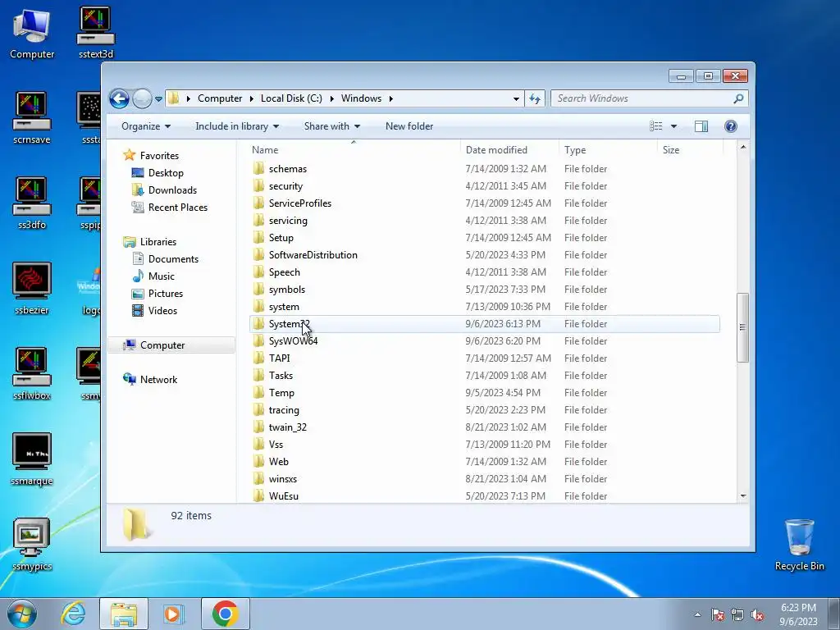Select the ssmypics desktop icon
Screen dimensions: 840x630
(x=32, y=545)
